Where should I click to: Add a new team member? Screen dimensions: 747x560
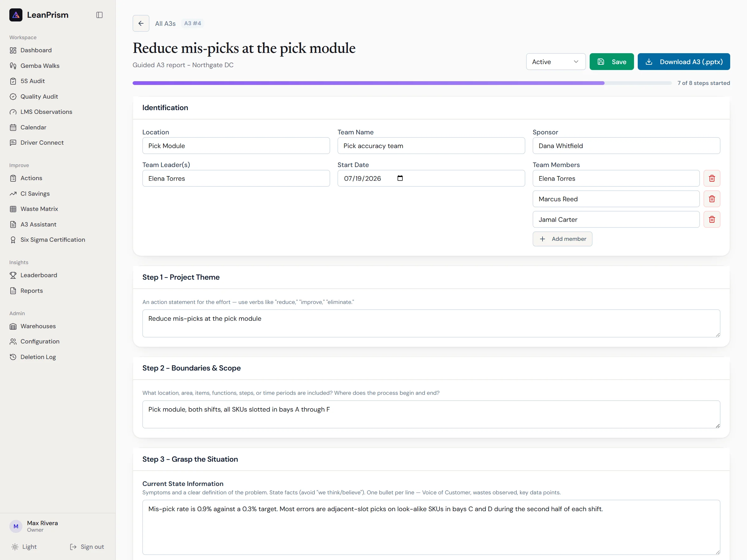coord(563,239)
